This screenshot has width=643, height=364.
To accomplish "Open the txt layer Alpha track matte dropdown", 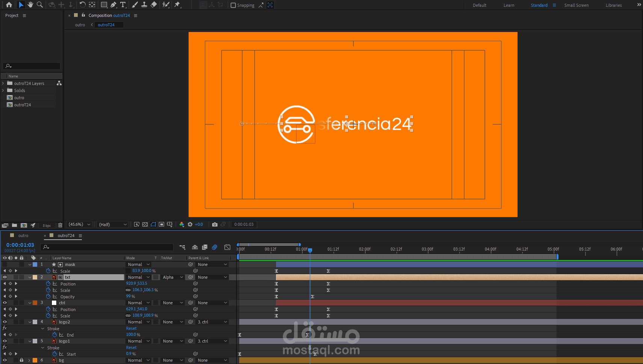I will [173, 277].
